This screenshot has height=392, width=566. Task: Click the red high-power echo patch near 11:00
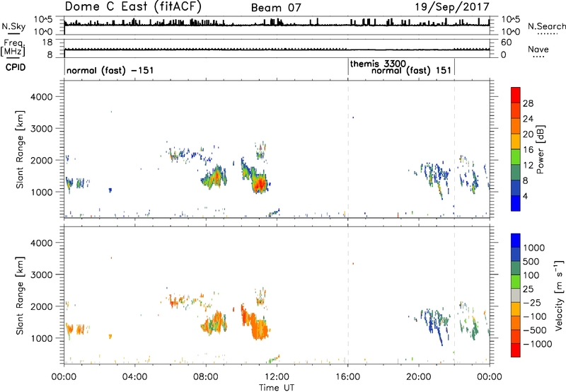tap(259, 185)
